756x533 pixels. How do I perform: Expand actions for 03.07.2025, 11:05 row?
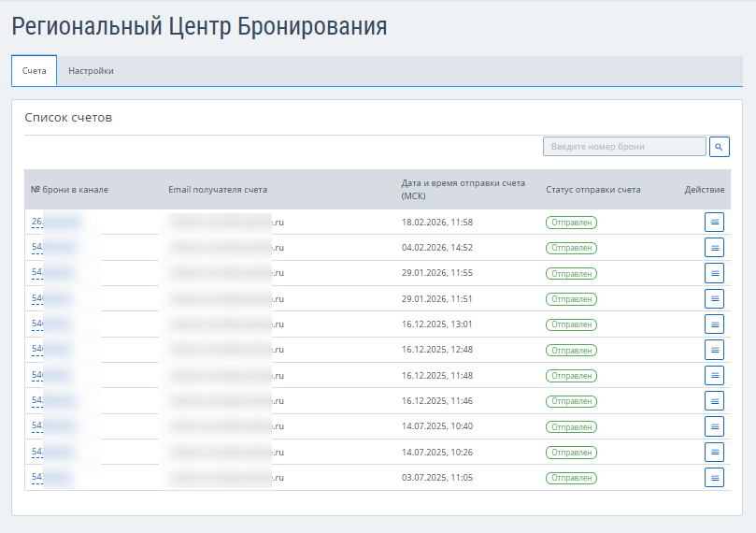pyautogui.click(x=714, y=478)
